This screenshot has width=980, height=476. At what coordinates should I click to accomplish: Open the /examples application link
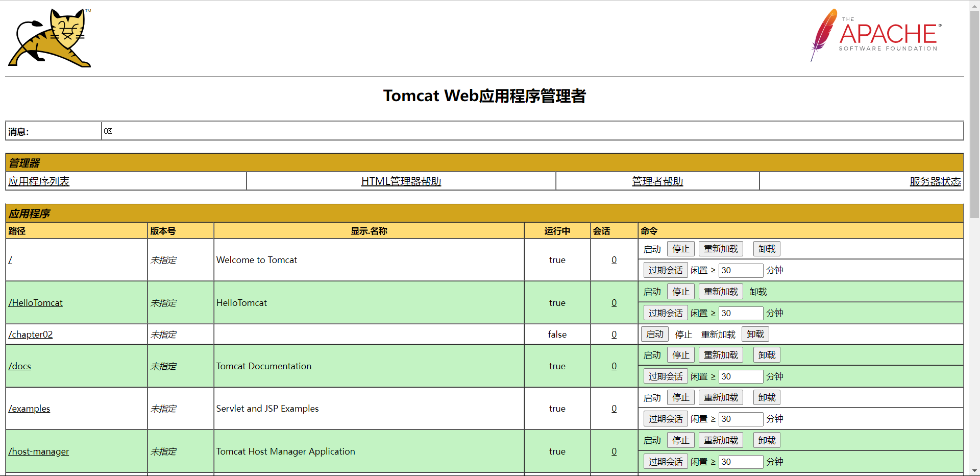(x=29, y=409)
